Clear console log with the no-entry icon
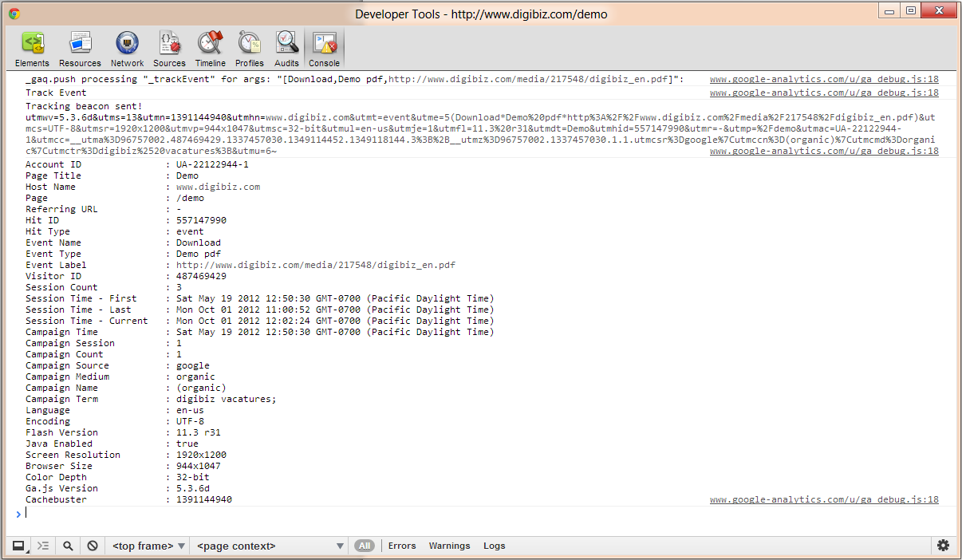Image resolution: width=962 pixels, height=560 pixels. tap(93, 546)
